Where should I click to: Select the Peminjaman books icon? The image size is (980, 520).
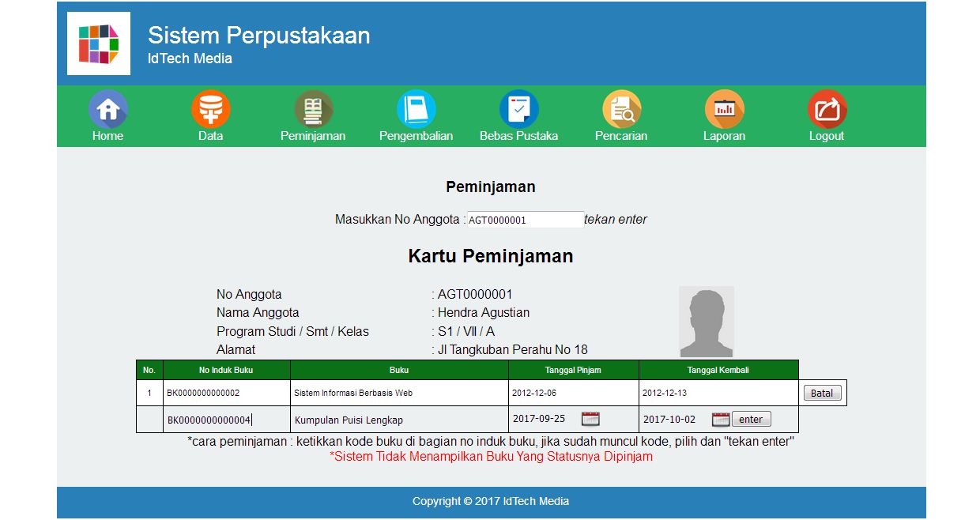coord(313,109)
